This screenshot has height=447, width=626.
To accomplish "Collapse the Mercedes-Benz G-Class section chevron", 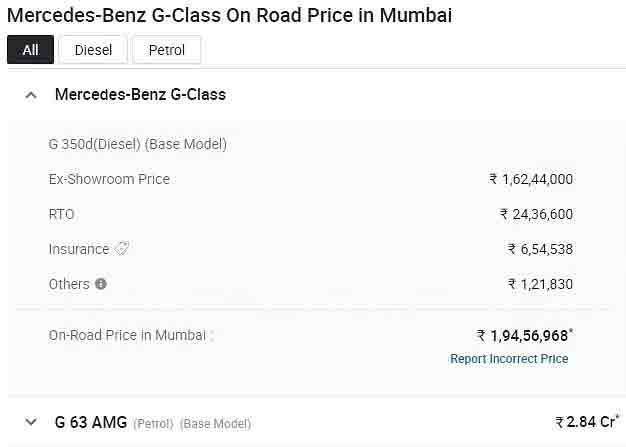I will 31,95.
